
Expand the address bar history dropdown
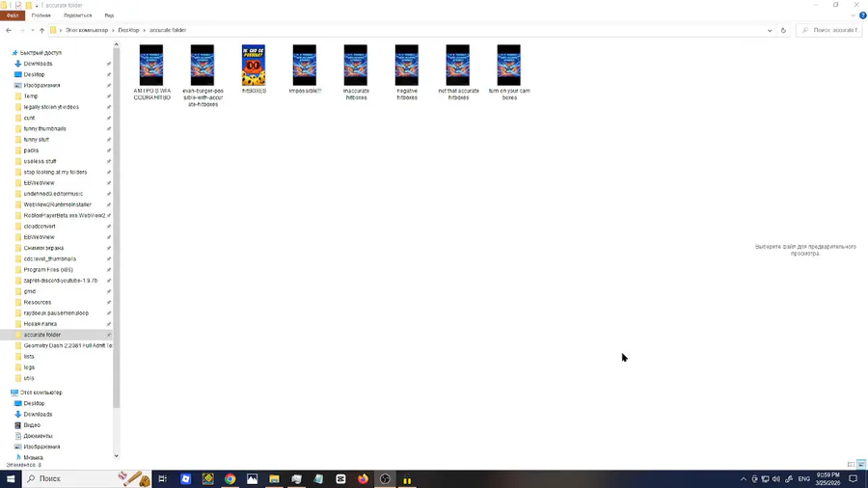click(770, 31)
